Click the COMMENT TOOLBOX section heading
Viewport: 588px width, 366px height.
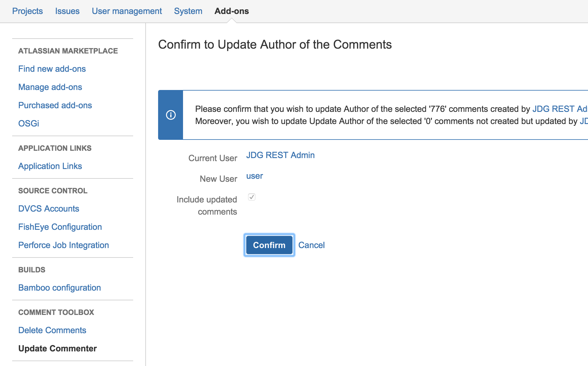pyautogui.click(x=56, y=312)
